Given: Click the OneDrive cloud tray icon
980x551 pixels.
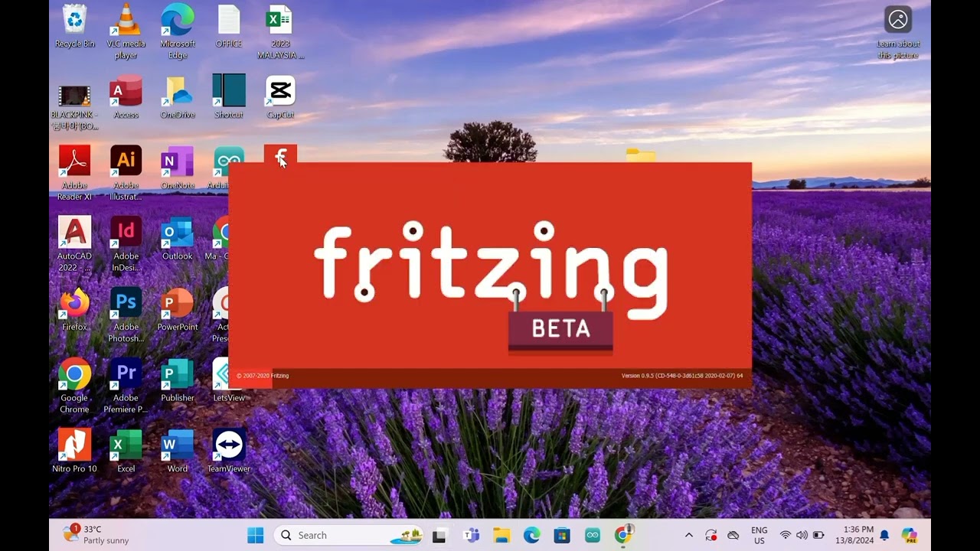Looking at the screenshot, I should (733, 535).
